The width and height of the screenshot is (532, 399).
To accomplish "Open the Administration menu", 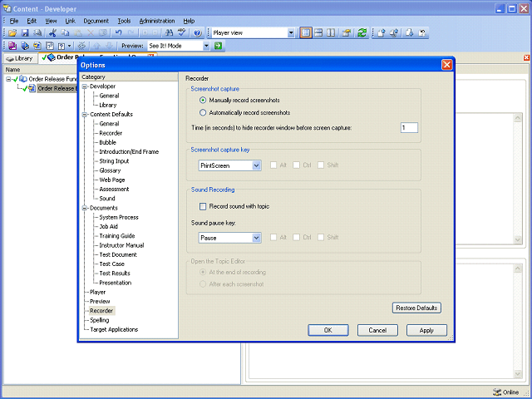I will click(157, 21).
